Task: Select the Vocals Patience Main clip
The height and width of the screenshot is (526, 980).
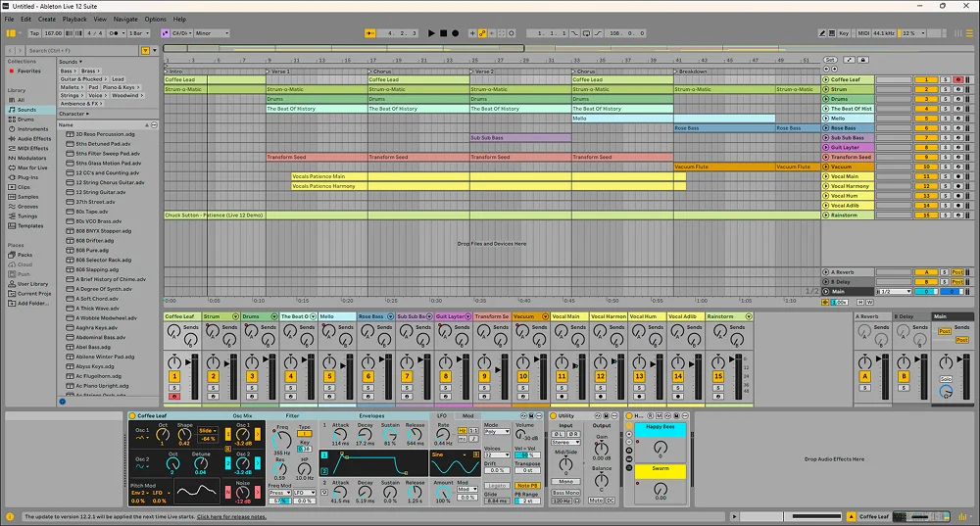Action: pyautogui.click(x=489, y=176)
